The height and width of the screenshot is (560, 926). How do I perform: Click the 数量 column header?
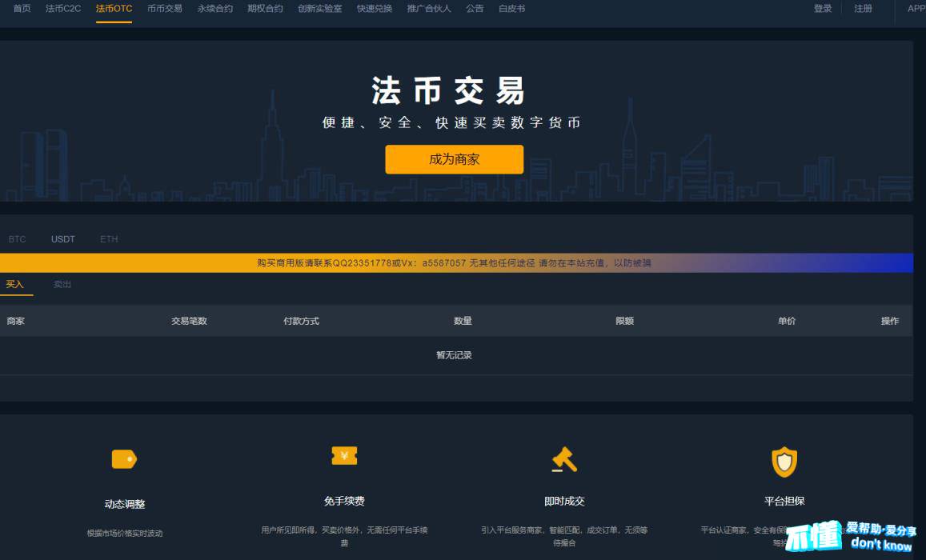463,321
